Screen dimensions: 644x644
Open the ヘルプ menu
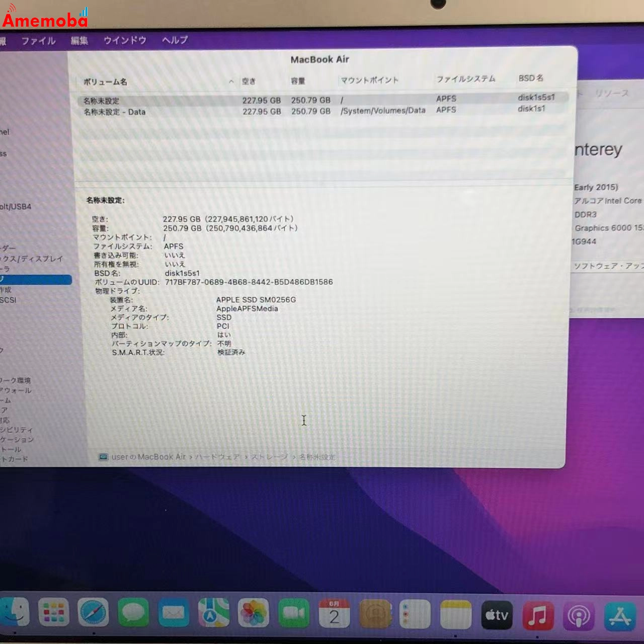click(175, 40)
